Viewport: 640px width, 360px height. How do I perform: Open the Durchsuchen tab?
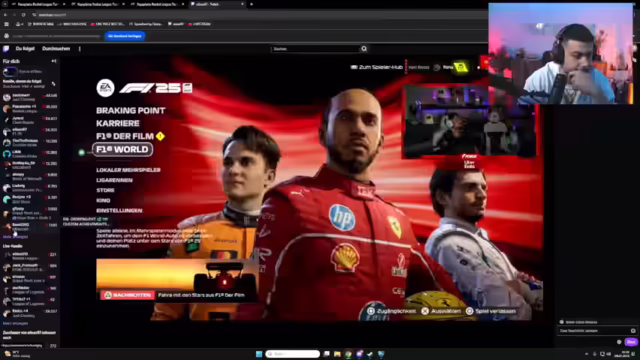pos(56,49)
